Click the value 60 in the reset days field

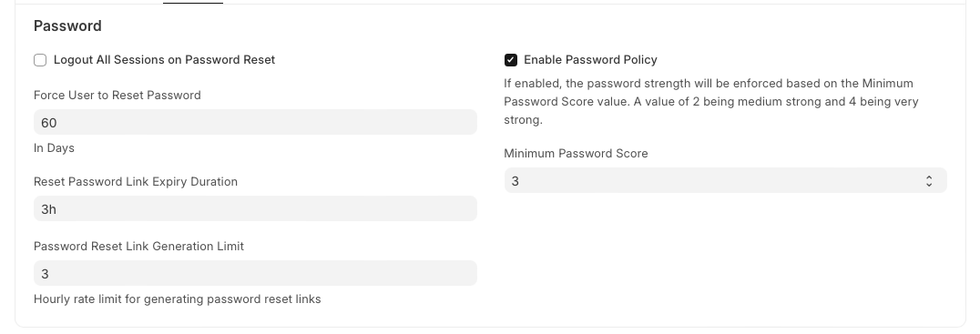pyautogui.click(x=49, y=123)
